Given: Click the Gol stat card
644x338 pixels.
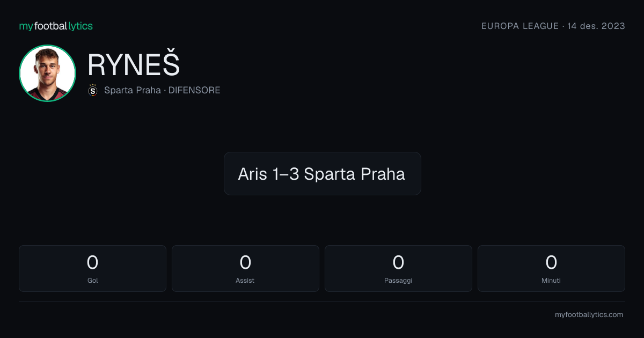Looking at the screenshot, I should 92,268.
